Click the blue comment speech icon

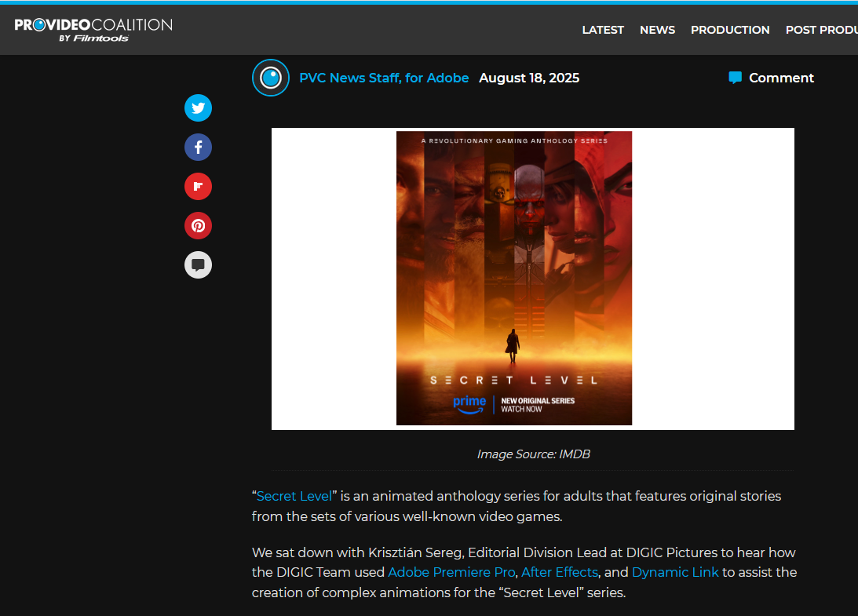735,78
